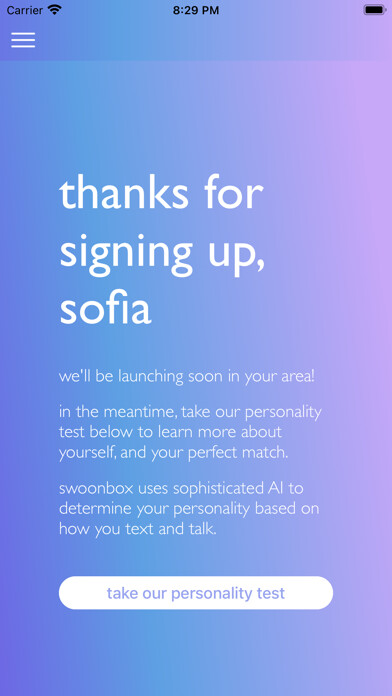392x696 pixels.
Task: Tap the determine your personality based on line
Action: [189, 509]
